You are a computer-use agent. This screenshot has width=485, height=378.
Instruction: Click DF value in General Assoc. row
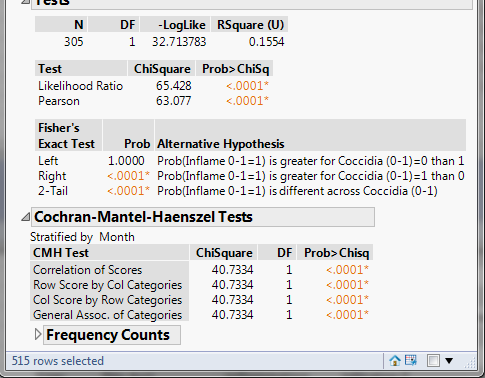tap(289, 315)
